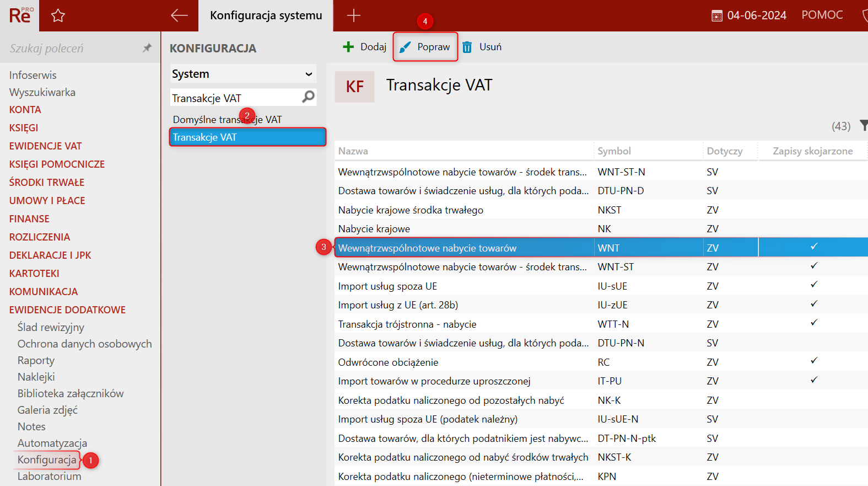This screenshot has width=868, height=486.
Task: Open Infoserwis link
Action: [33, 75]
